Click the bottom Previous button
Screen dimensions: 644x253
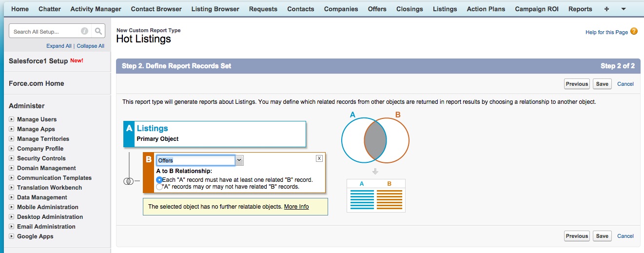coord(577,236)
